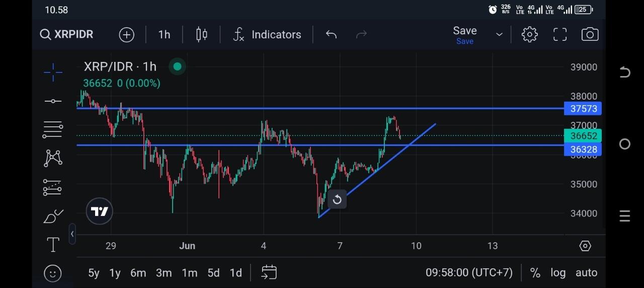Screen dimensions: 644x288
Task: Set range to 1d
Action: tap(236, 273)
